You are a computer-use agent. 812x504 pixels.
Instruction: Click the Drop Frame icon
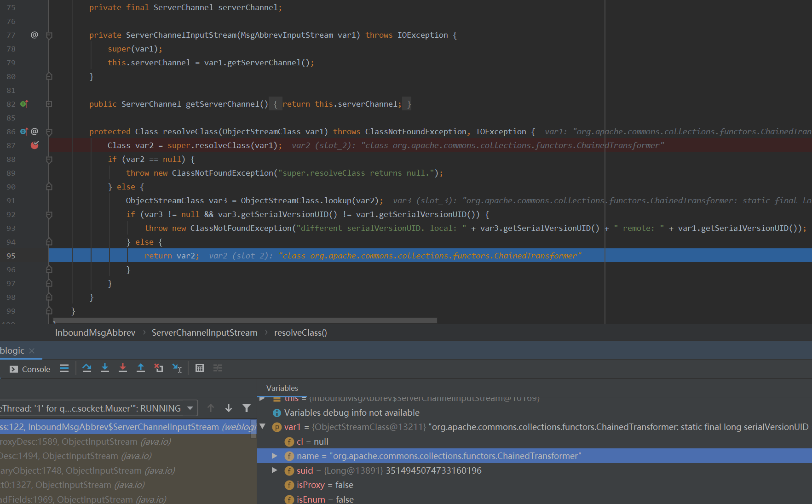point(159,368)
